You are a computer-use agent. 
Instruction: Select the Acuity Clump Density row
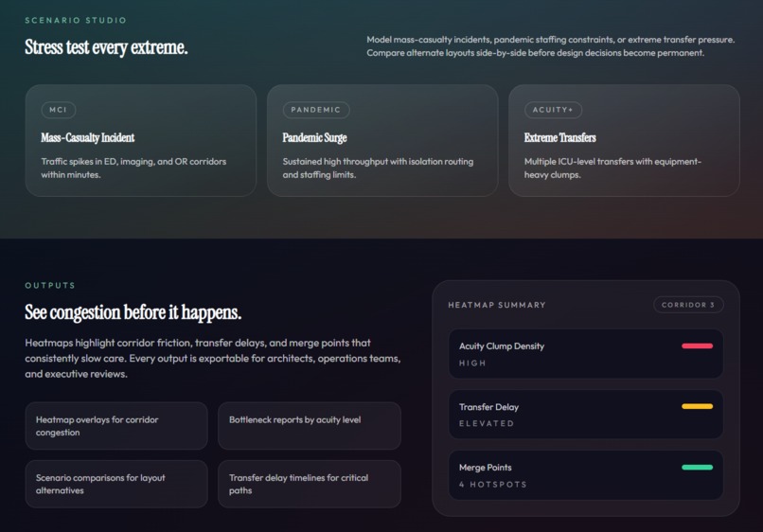click(x=585, y=354)
